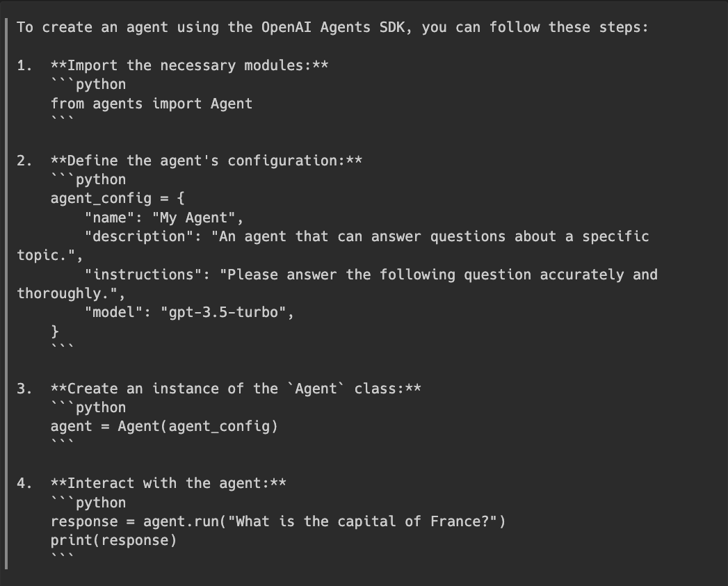Viewport: 728px width, 586px height.
Task: Click the "agent = Agent(agent_config)" line
Action: point(163,427)
